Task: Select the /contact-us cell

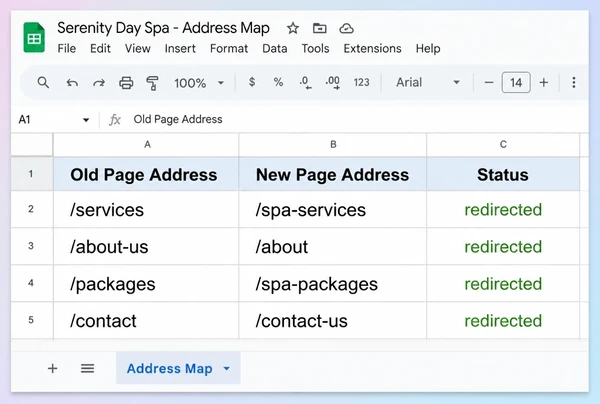Action: 333,321
